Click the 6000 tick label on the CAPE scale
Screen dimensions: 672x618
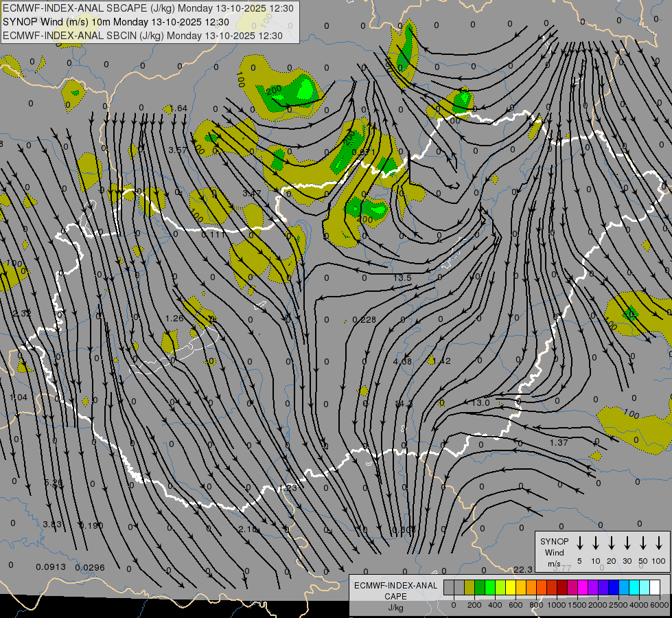660,605
